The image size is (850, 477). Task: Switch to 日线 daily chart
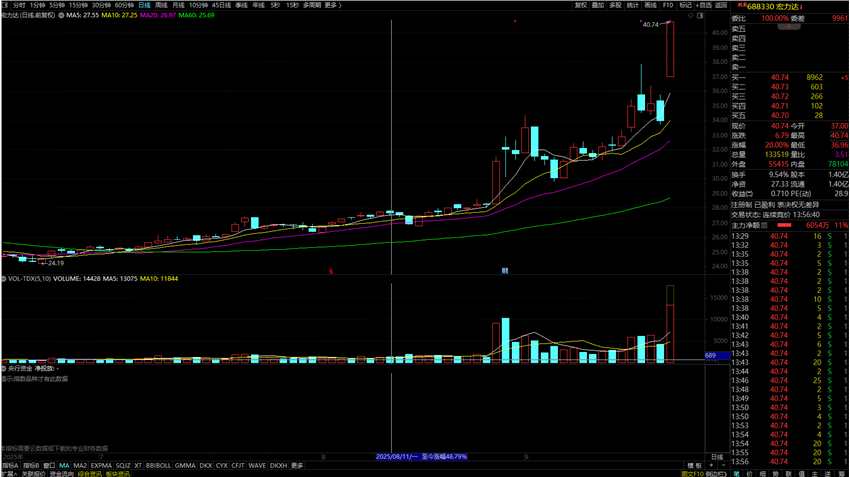pos(144,5)
